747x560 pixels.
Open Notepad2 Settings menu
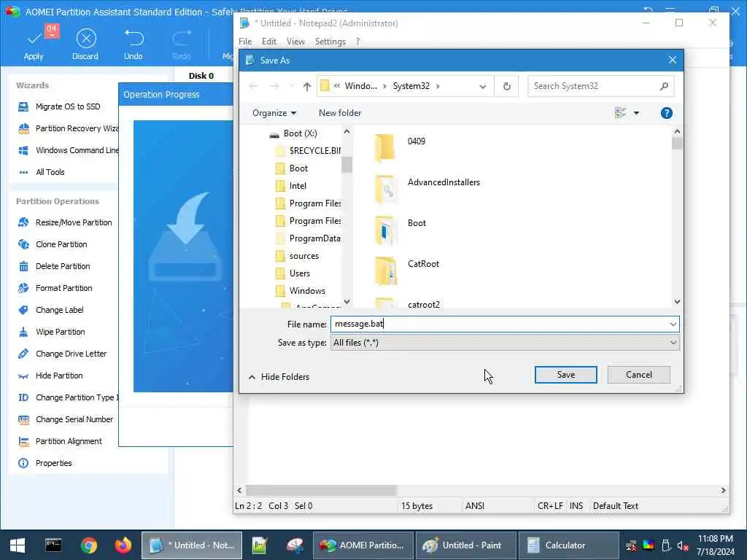coord(330,42)
